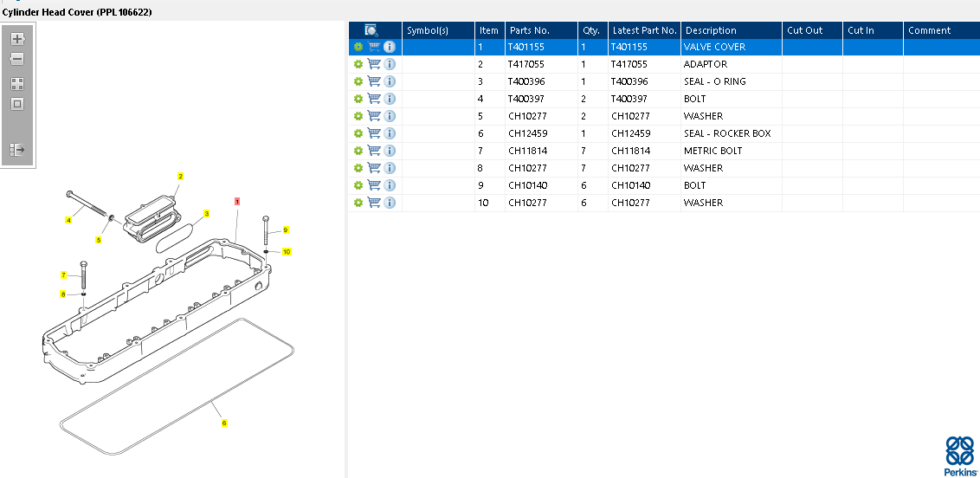Click gear icon on VALVE COVER row

pyautogui.click(x=358, y=47)
